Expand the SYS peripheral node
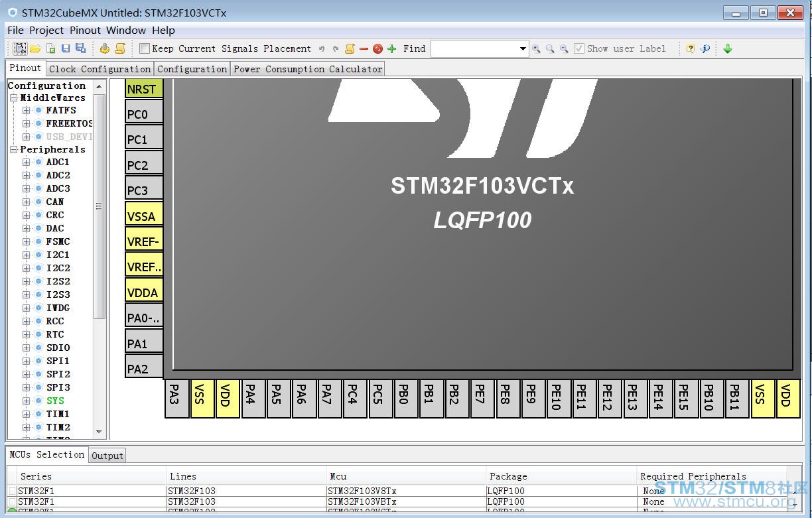Image resolution: width=812 pixels, height=518 pixels. (27, 401)
